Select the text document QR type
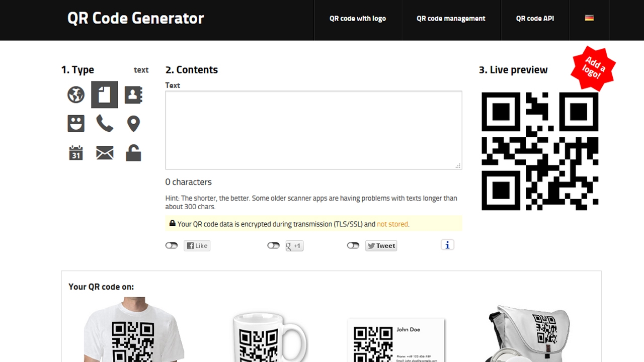 pos(105,95)
